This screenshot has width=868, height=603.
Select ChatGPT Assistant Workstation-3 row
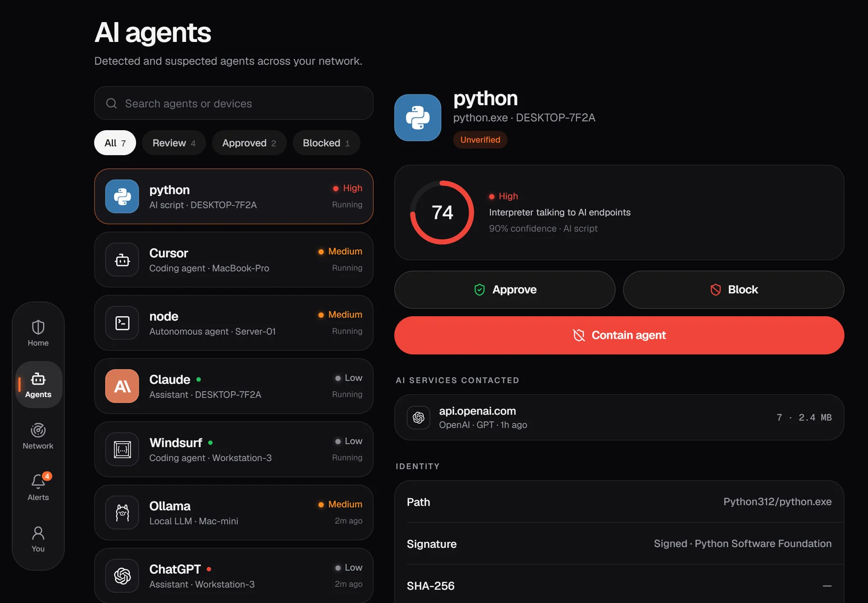pyautogui.click(x=234, y=576)
